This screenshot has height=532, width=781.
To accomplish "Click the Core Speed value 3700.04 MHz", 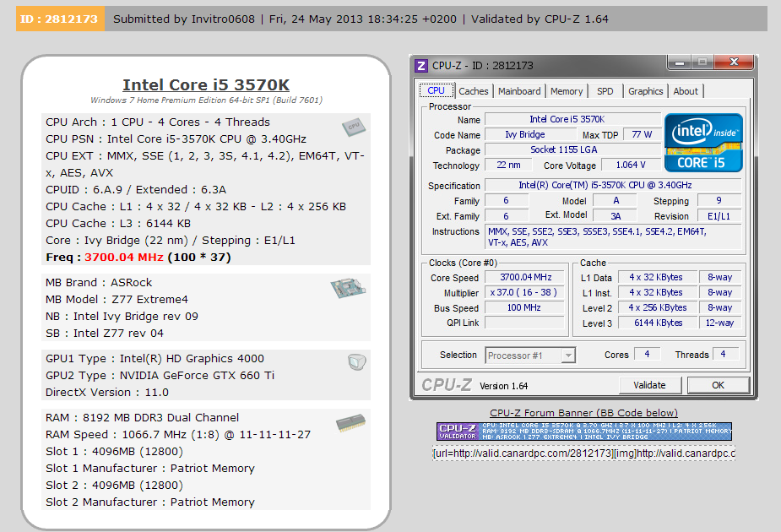I will click(525, 277).
